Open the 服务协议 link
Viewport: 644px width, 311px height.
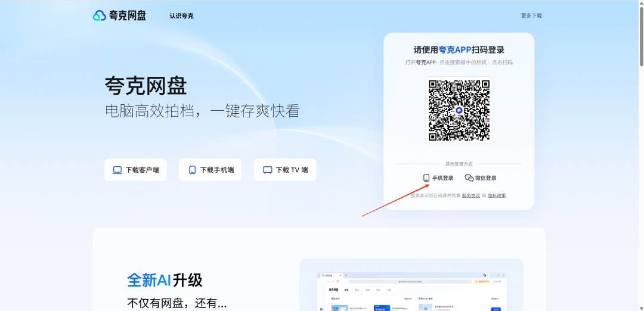(x=471, y=195)
